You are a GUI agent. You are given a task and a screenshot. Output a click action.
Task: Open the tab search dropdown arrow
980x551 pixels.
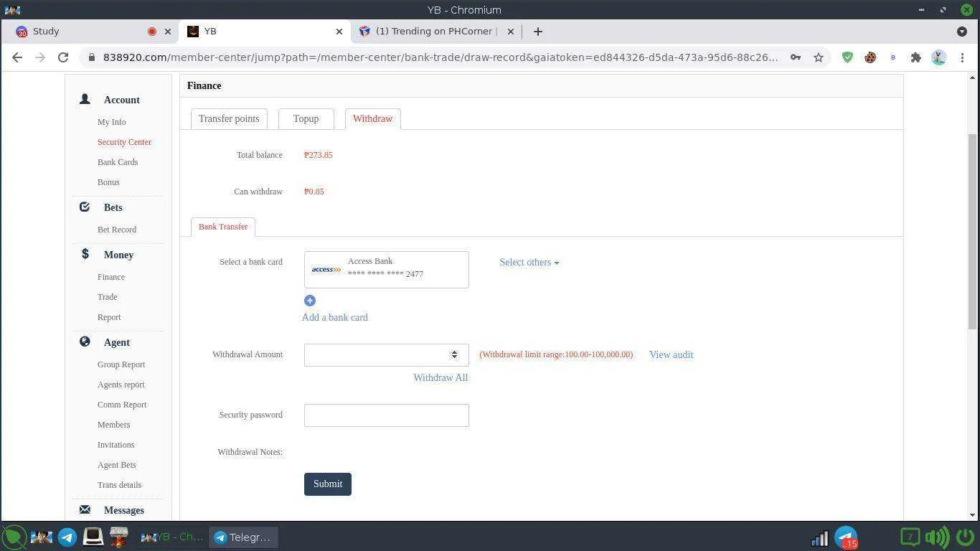tap(962, 32)
